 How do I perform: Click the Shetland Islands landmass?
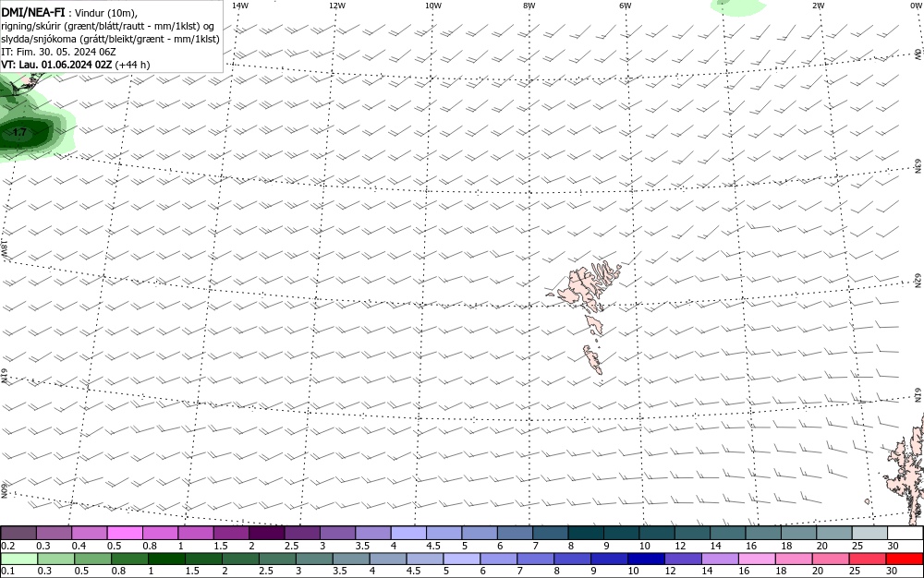(906, 471)
